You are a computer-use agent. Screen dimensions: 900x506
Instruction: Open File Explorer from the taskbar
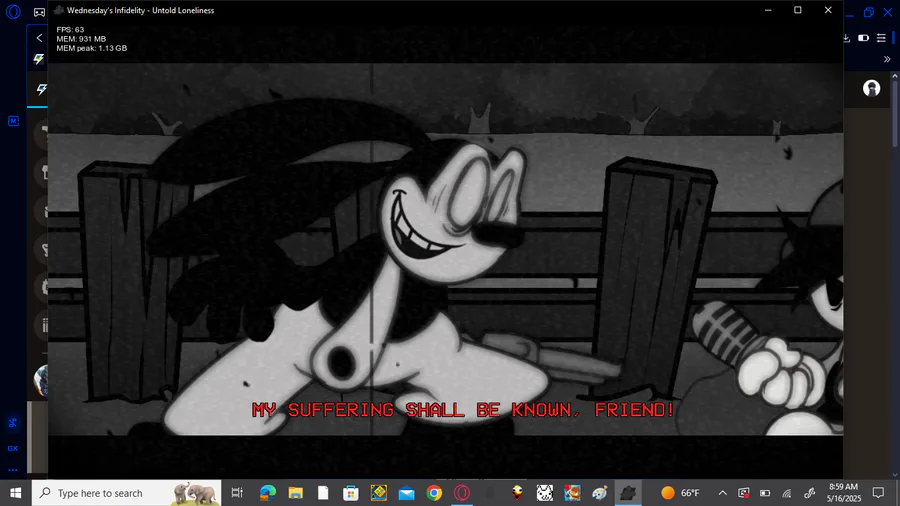pyautogui.click(x=296, y=493)
